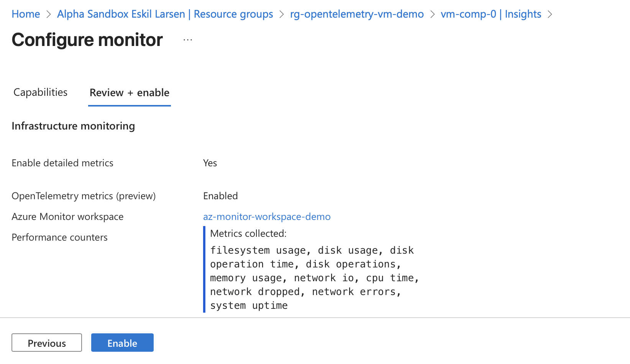Viewport: 630px width, 364px height.
Task: Return to vm-comp-0 Insights page
Action: tap(491, 14)
